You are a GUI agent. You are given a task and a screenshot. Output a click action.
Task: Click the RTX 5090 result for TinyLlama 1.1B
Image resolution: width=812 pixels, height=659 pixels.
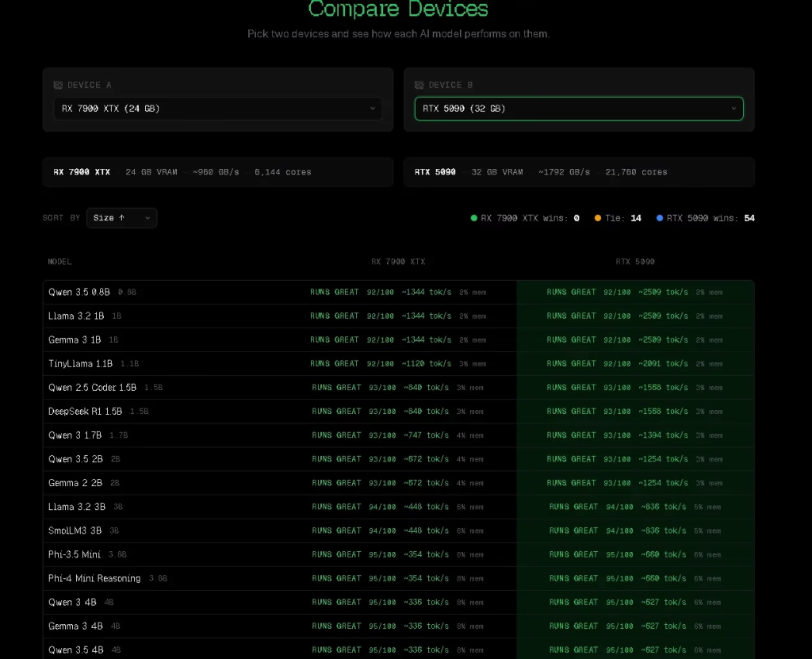[634, 363]
